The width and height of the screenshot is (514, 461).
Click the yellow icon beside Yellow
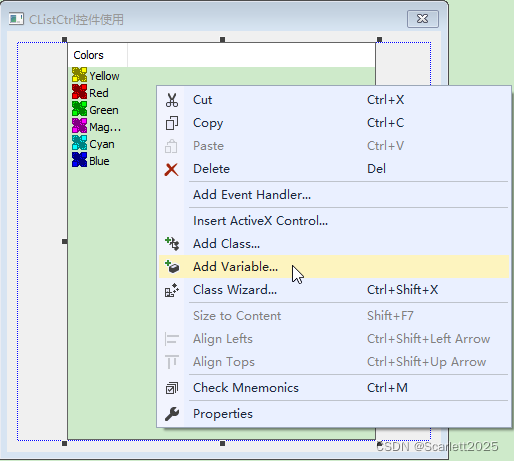[79, 75]
